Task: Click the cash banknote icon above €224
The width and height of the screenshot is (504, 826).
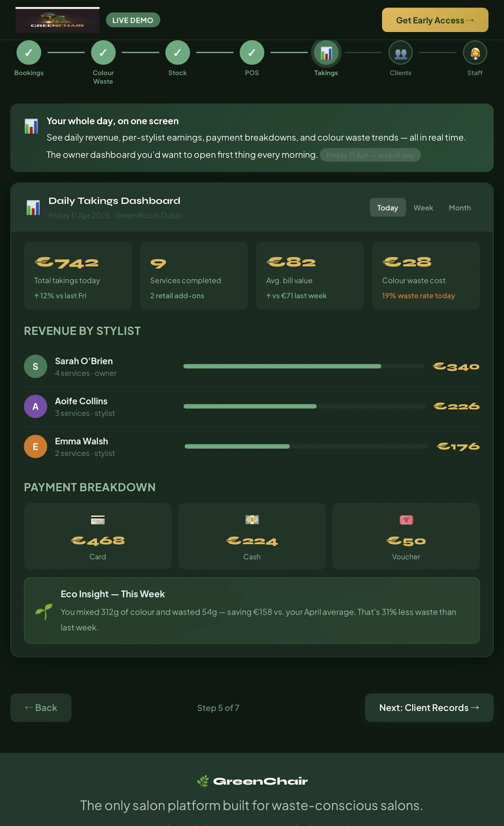Action: (252, 520)
